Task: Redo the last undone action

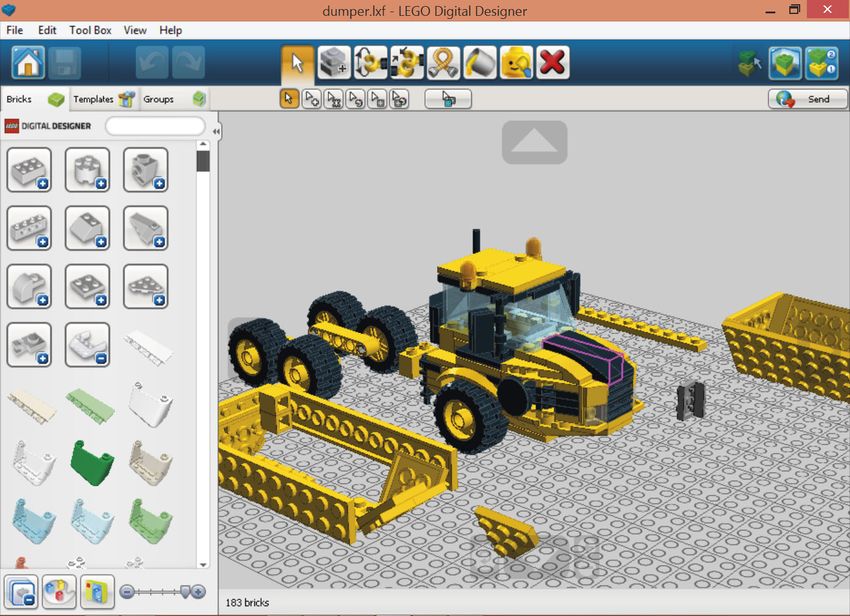Action: pos(189,62)
